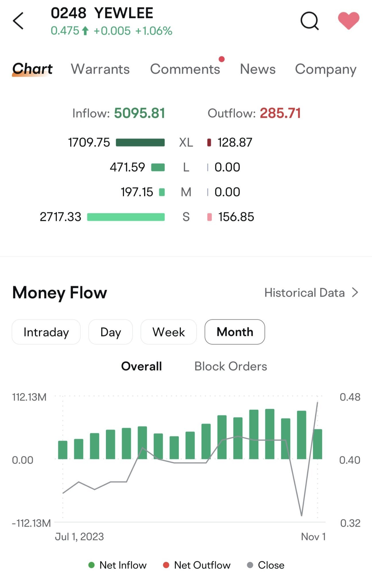
Task: Tap the last green bar in chart
Action: click(317, 444)
